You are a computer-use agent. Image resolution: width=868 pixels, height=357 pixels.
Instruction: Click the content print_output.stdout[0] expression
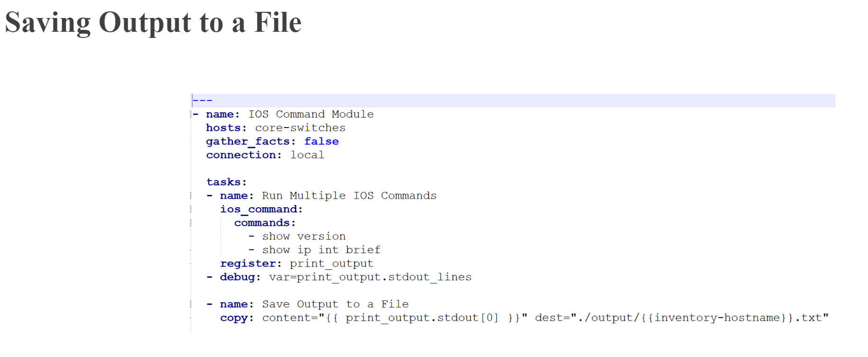click(395, 318)
